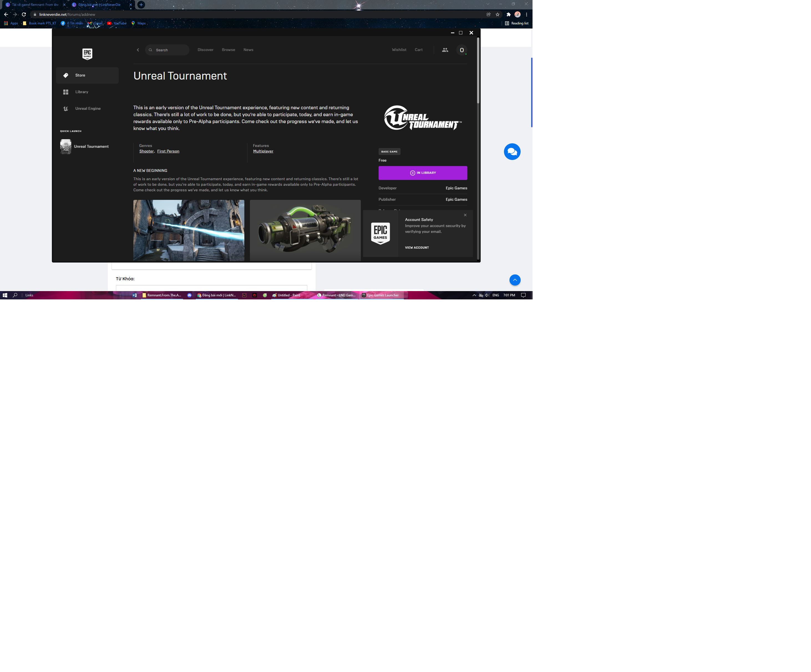Open the rocket launcher weapon screenshot

tap(305, 230)
